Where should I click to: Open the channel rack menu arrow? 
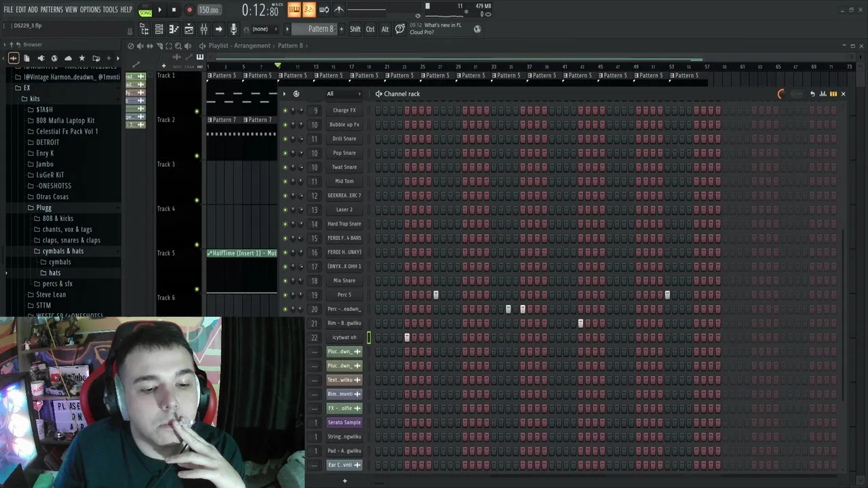tap(284, 94)
